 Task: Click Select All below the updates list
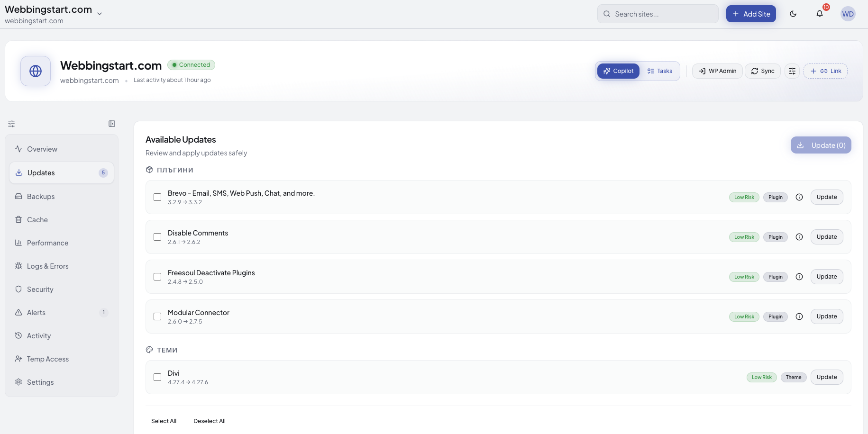(x=163, y=421)
